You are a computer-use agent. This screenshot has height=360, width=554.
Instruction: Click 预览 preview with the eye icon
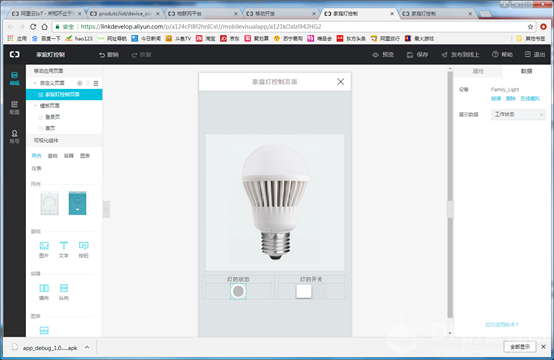(383, 55)
